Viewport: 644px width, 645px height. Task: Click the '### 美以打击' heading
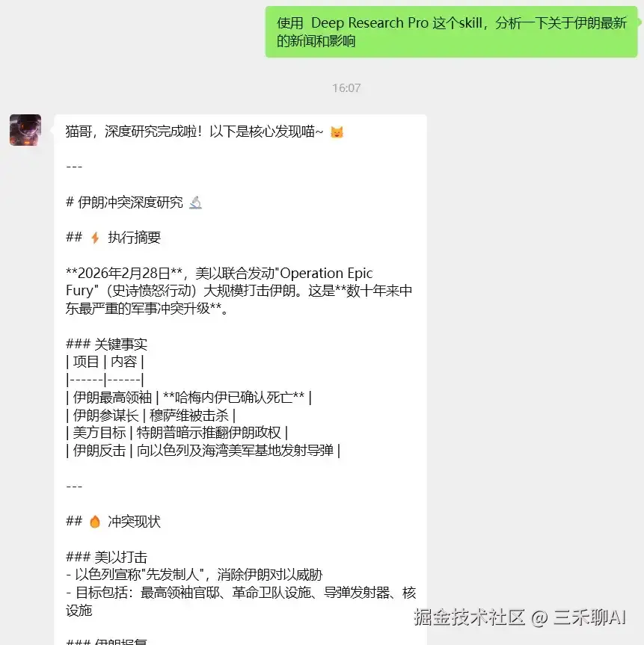[106, 558]
